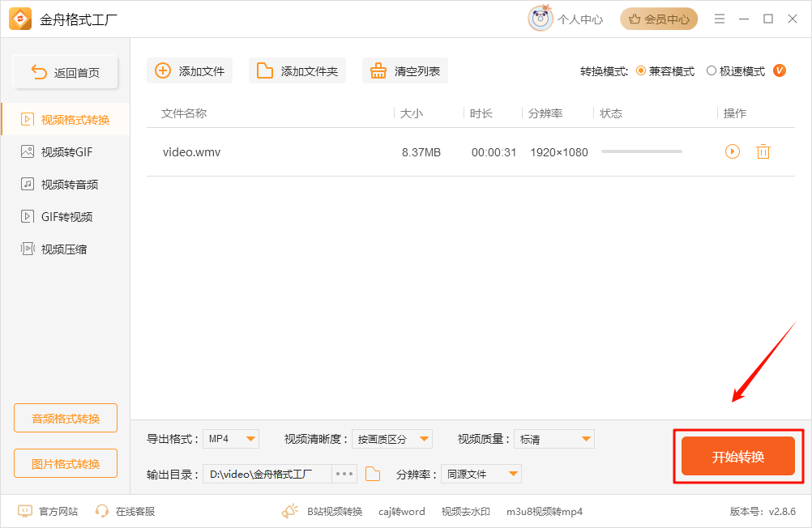812x528 pixels.
Task: Delete video.wmv with the trash icon
Action: 763,151
